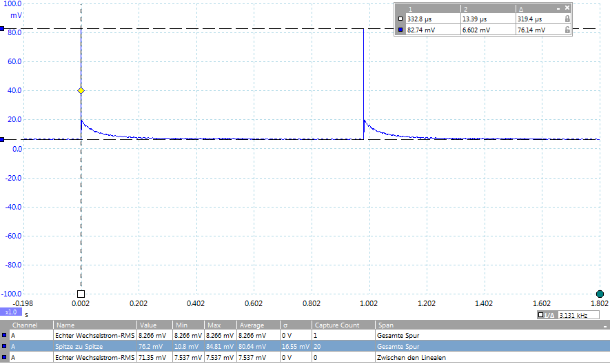Click the x1.0 zoom factor label
The height and width of the screenshot is (364, 610).
[11, 312]
